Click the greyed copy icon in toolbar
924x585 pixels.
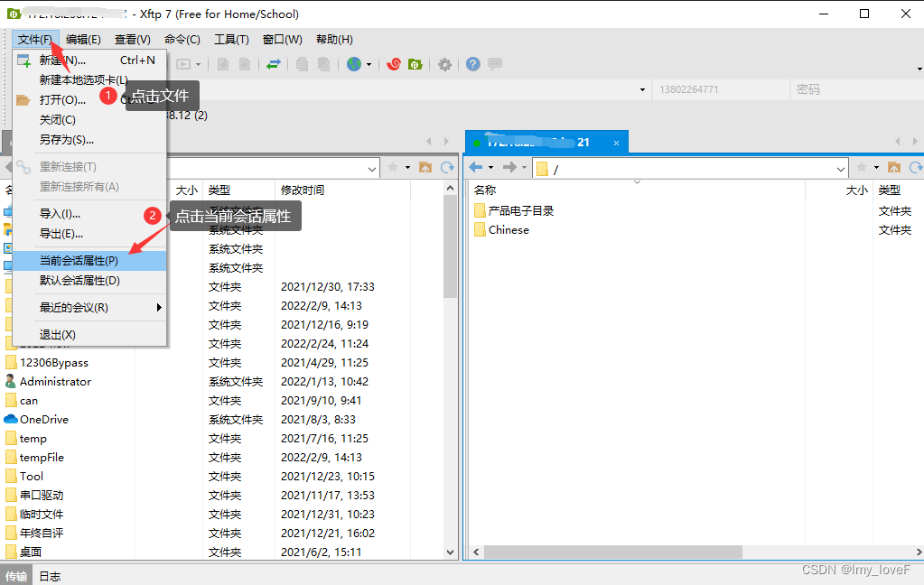tap(302, 64)
